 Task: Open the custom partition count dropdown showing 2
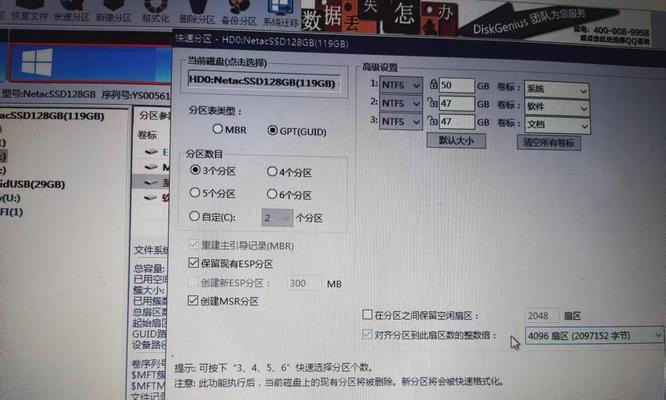(277, 218)
